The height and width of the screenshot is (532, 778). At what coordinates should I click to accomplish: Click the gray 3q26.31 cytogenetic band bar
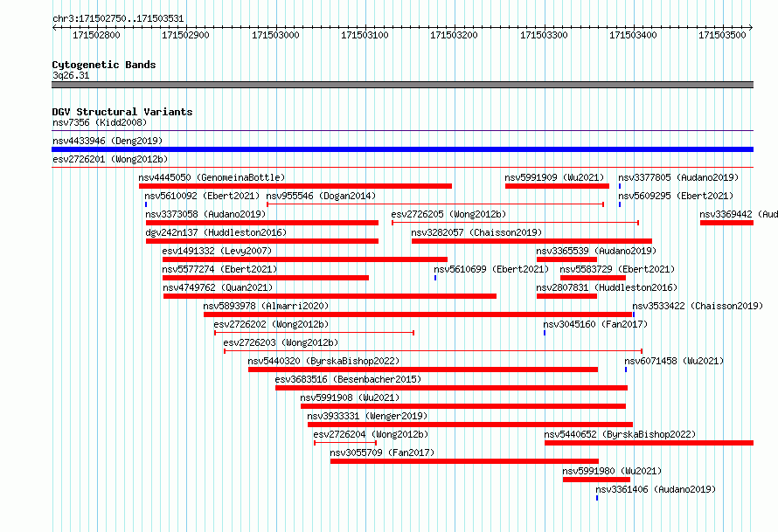pos(402,85)
